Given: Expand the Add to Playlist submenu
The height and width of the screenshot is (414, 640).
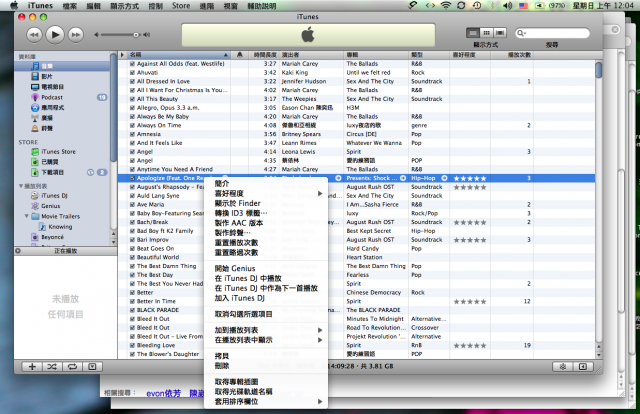Looking at the screenshot, I should pos(266,330).
